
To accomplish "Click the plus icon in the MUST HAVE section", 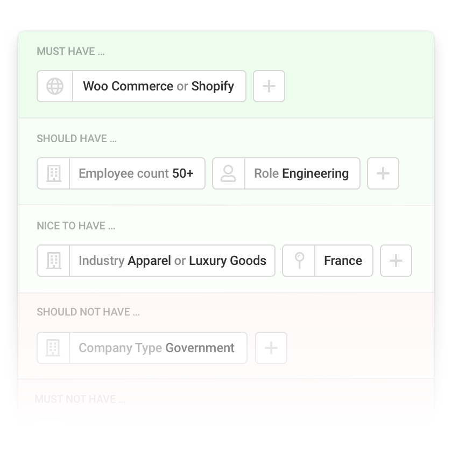I will [269, 86].
